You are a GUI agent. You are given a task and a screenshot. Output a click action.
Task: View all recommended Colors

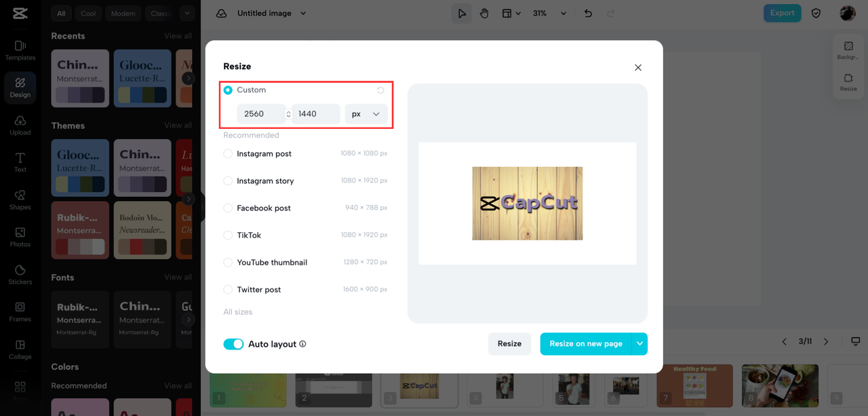[x=178, y=385]
